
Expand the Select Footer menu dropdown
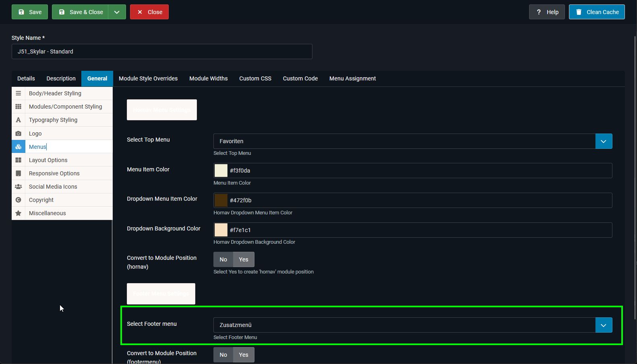tap(603, 325)
